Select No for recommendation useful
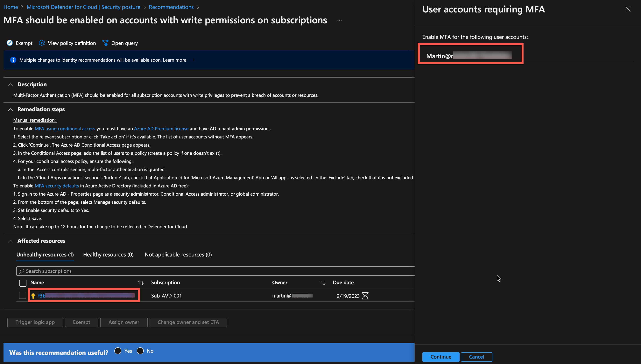641x364 pixels. [x=140, y=351]
